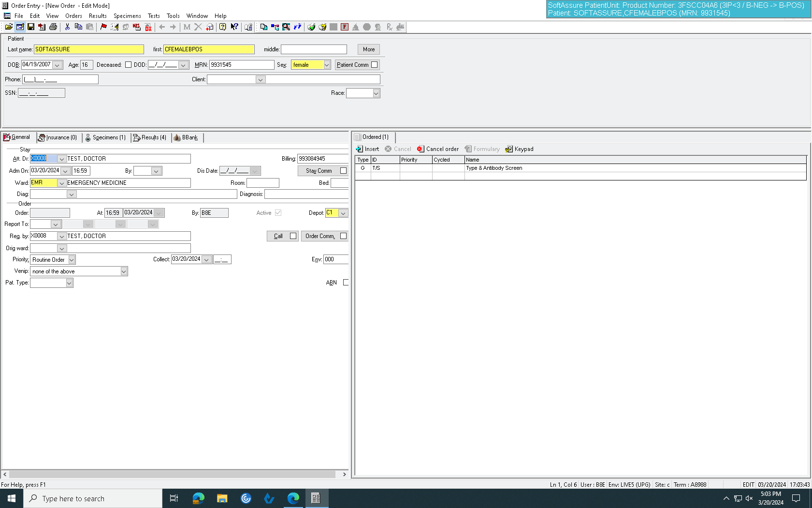The width and height of the screenshot is (812, 508).
Task: Click the DX diagnosis toolbar icon
Action: 148,27
